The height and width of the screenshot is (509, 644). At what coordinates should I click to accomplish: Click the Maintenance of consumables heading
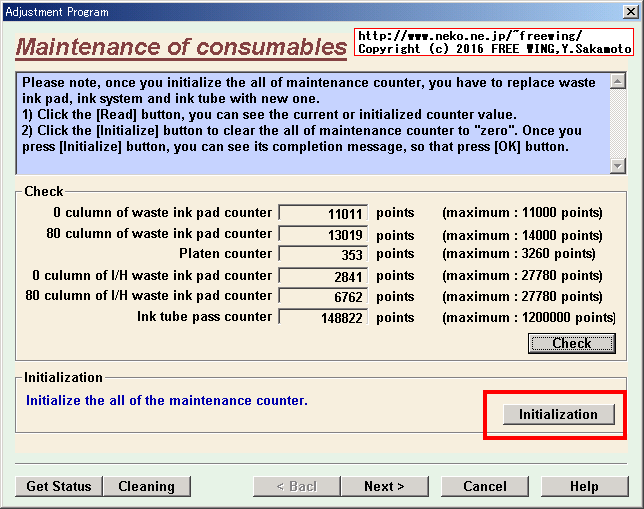click(181, 48)
